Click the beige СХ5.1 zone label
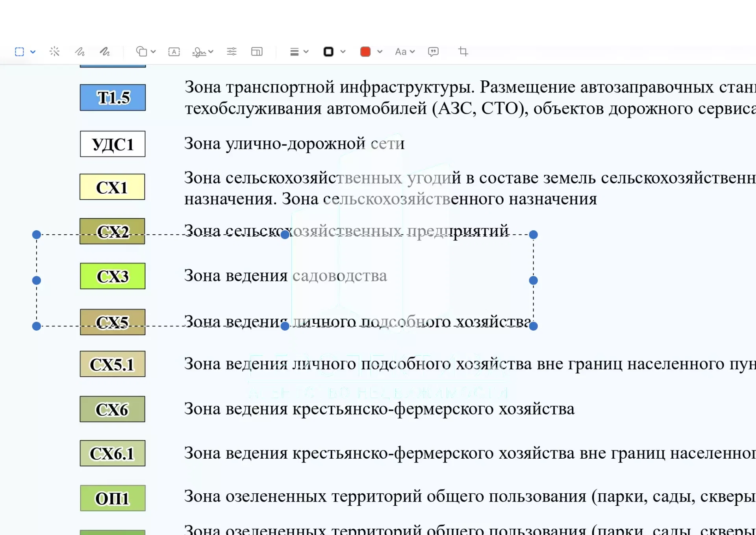This screenshot has width=756, height=535. (113, 364)
